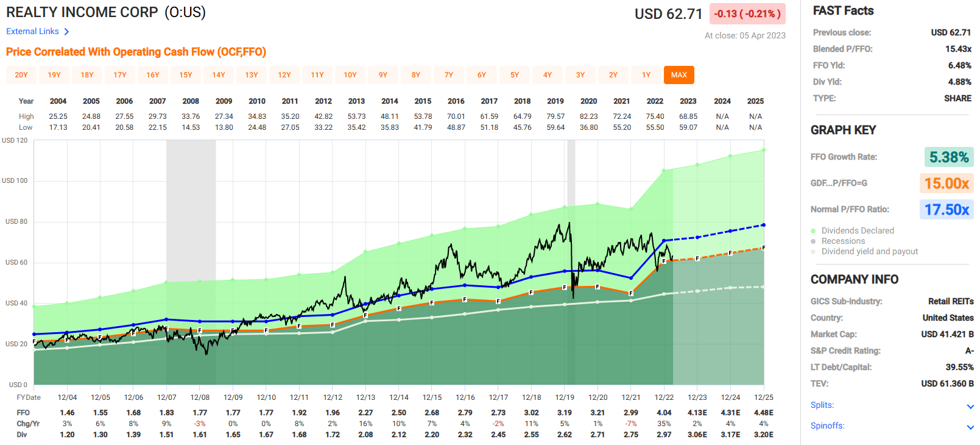Screen dimensions: 980x445
Task: Select the 1Y time range
Action: point(646,75)
